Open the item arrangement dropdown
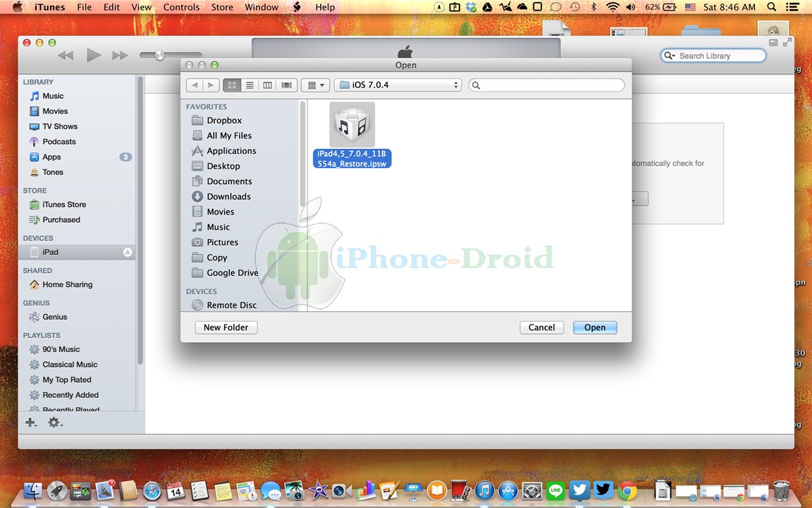The width and height of the screenshot is (812, 508). [315, 85]
